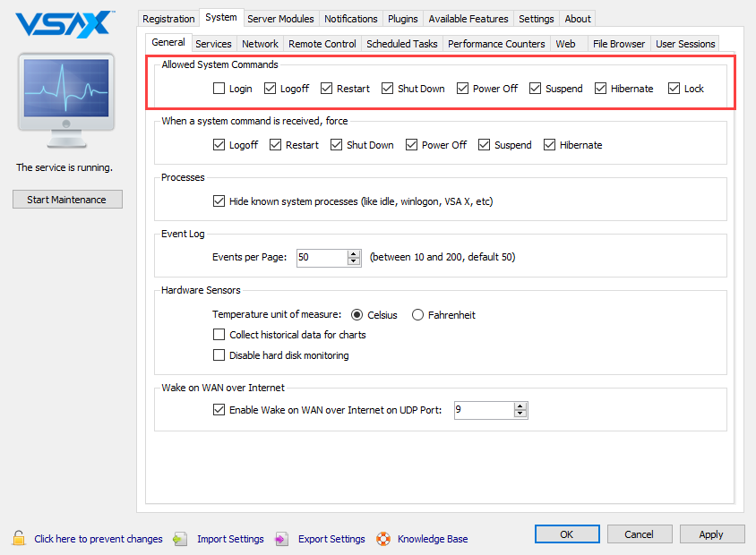
Task: Click the Export Settings icon
Action: pyautogui.click(x=281, y=539)
